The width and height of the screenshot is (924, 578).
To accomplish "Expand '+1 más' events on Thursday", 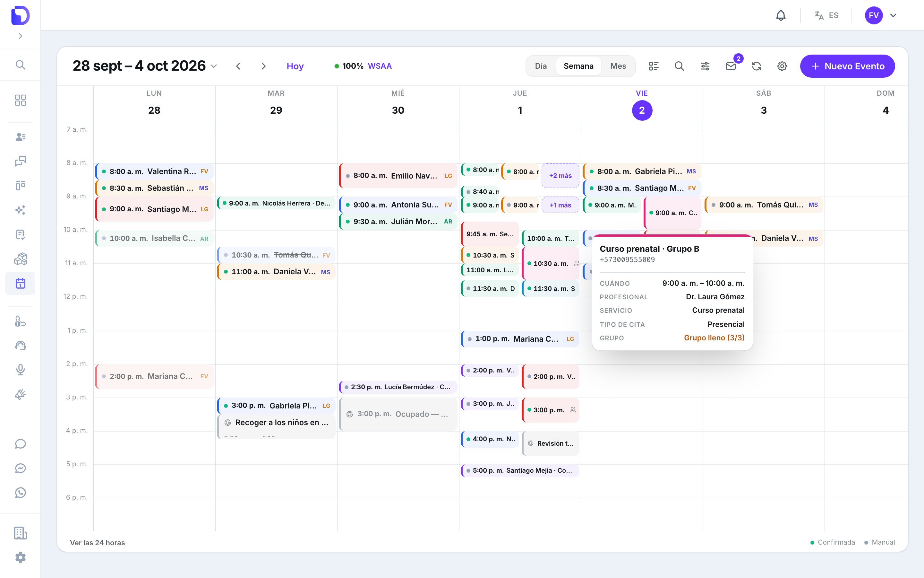I will coord(560,205).
